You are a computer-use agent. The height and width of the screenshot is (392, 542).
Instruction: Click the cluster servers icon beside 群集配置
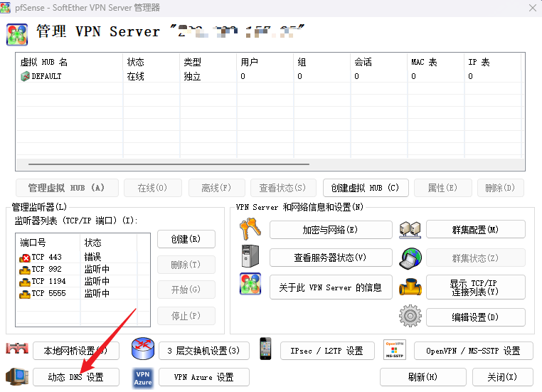click(410, 229)
